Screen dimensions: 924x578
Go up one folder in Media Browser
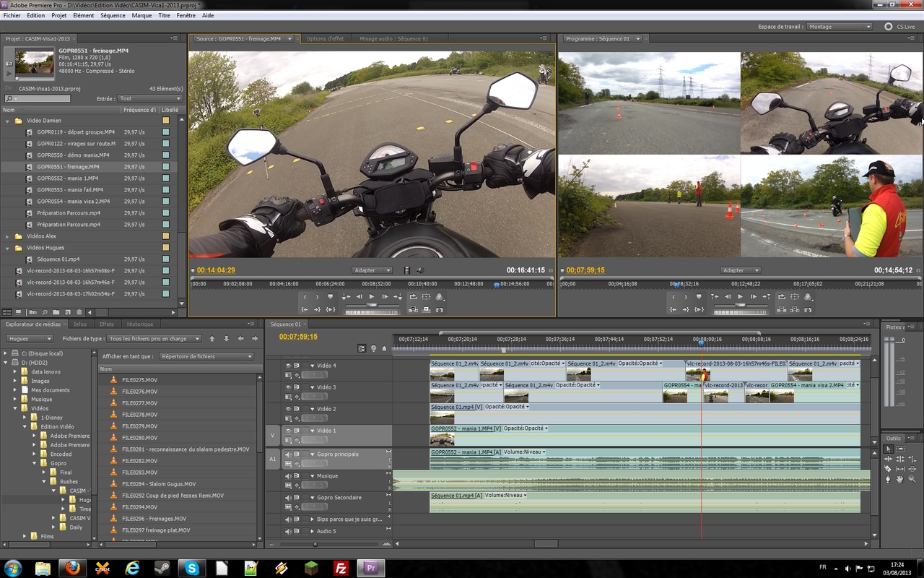212,338
